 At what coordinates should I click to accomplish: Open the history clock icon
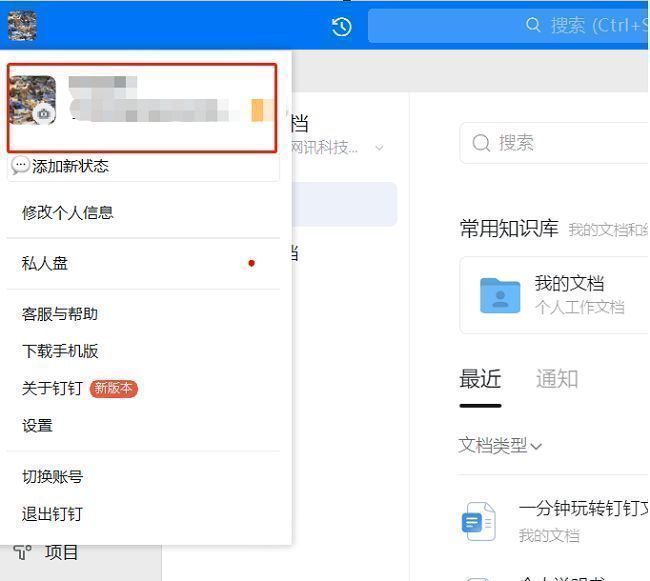(341, 27)
